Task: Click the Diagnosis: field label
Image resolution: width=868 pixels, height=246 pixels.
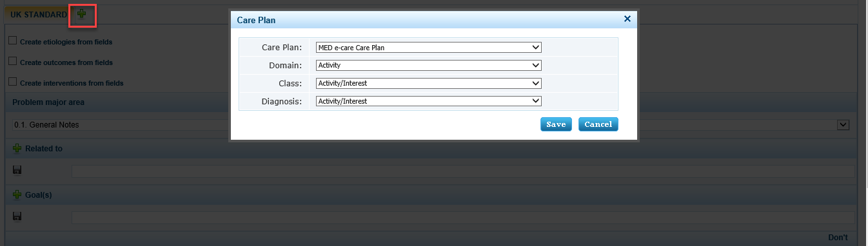Action: (282, 101)
